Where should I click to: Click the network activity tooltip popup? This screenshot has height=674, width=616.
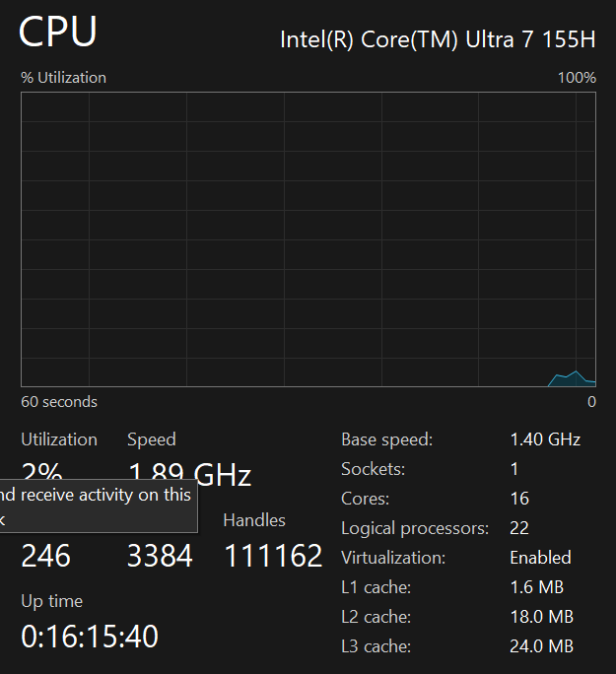click(96, 505)
